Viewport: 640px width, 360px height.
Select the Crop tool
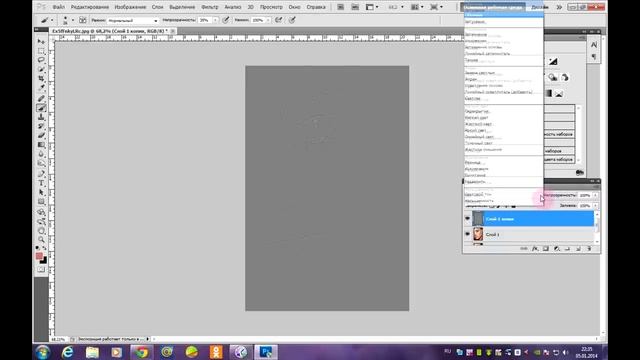[x=41, y=78]
